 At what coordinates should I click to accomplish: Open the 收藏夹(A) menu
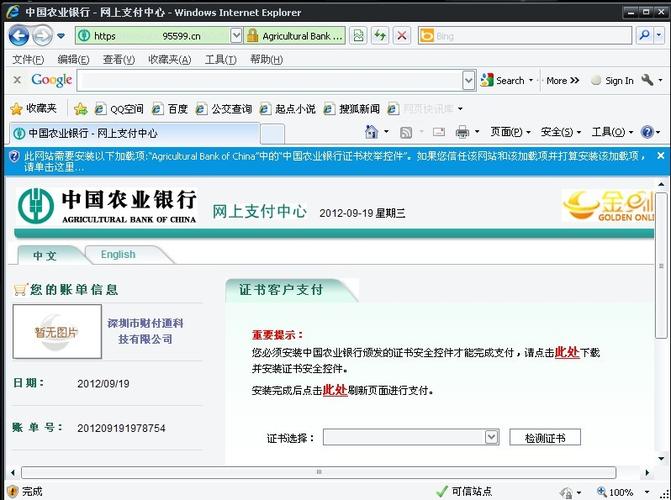click(169, 60)
